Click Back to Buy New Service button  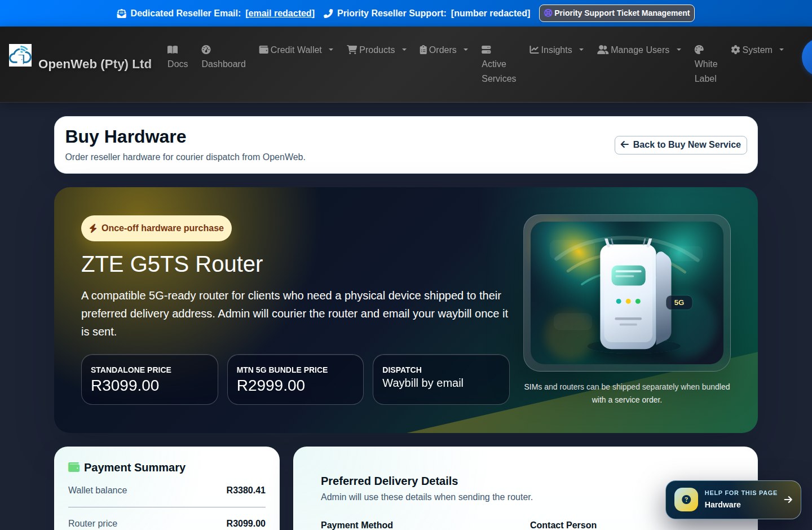[x=681, y=145]
